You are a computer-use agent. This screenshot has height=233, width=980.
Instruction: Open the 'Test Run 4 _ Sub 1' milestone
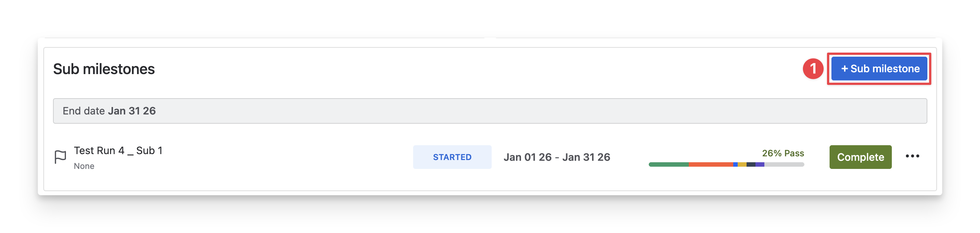[118, 151]
